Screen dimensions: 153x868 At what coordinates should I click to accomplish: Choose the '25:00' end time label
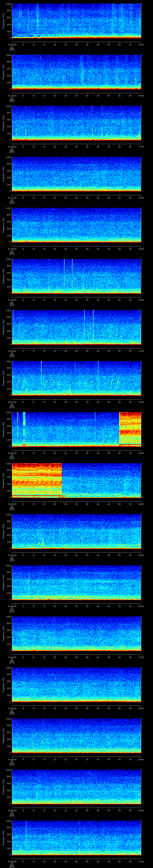[141, 555]
